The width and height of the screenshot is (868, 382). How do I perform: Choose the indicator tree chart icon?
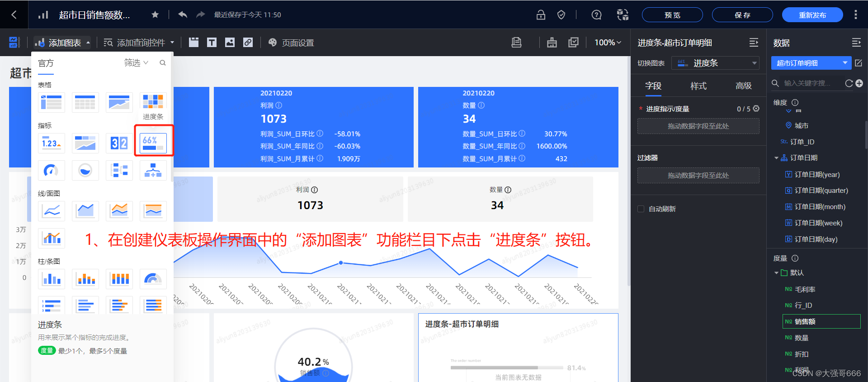point(153,171)
